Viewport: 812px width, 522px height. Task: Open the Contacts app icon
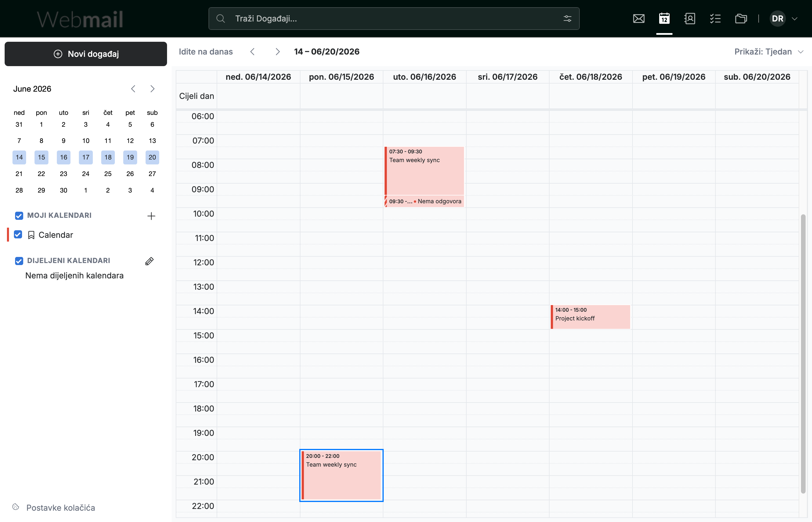(690, 19)
